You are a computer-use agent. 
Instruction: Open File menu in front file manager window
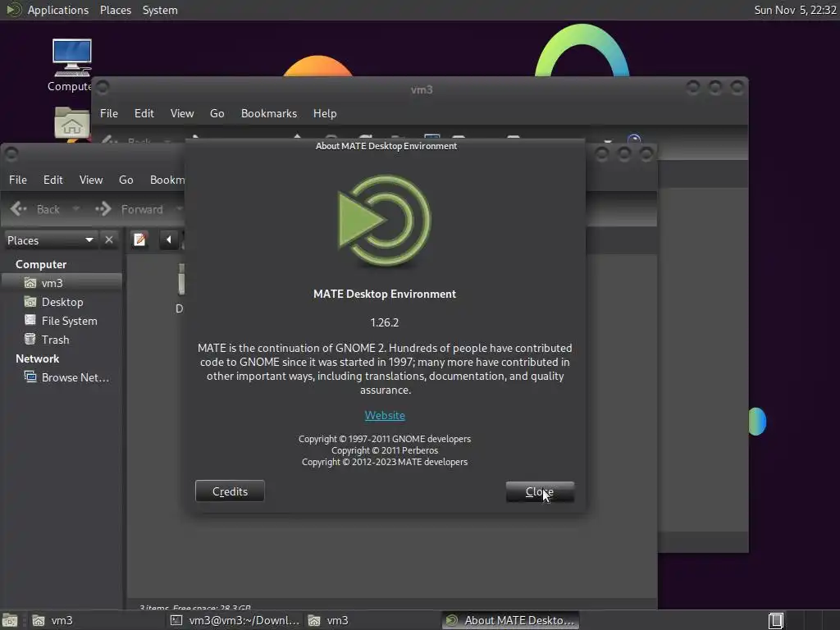coord(18,180)
